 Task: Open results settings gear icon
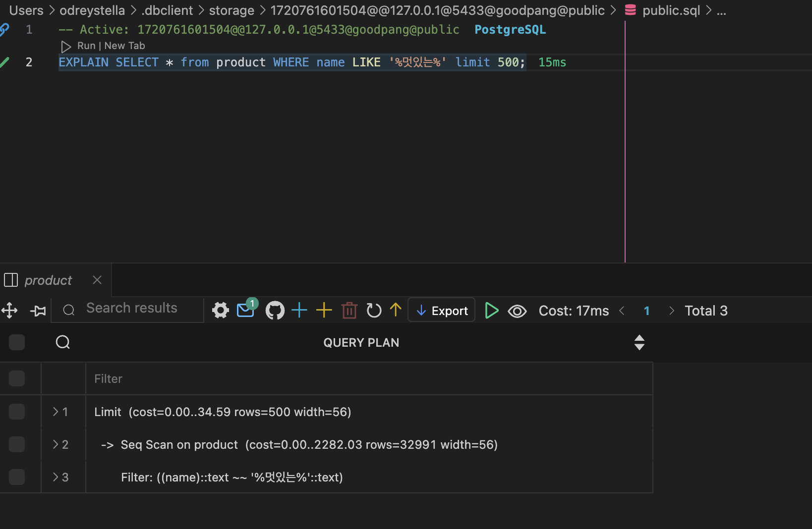click(x=221, y=311)
